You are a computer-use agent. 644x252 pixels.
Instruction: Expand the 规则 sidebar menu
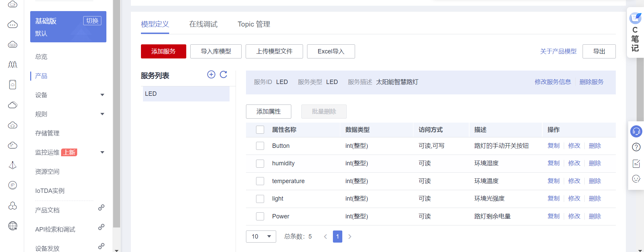coord(102,114)
